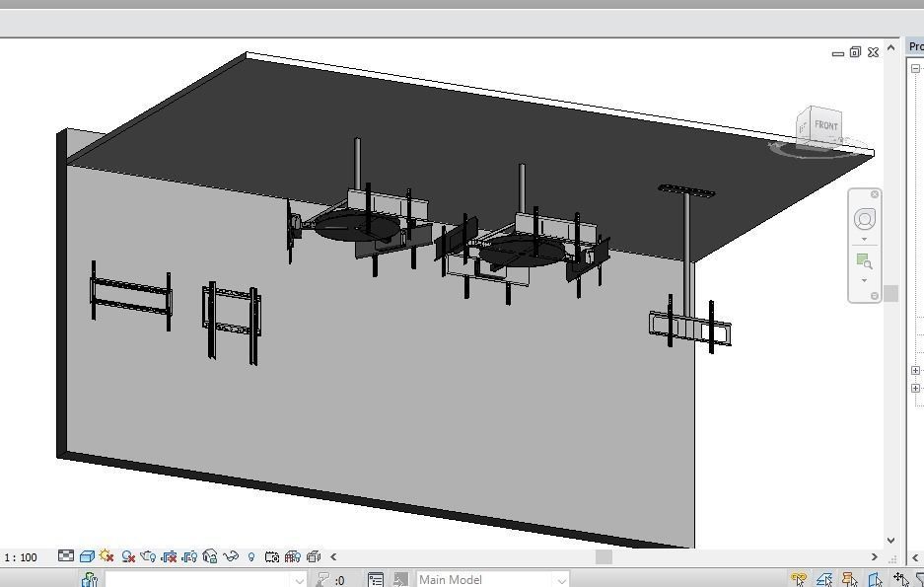Enable the Crop View toggle
This screenshot has width=924, height=587.
[x=171, y=556]
